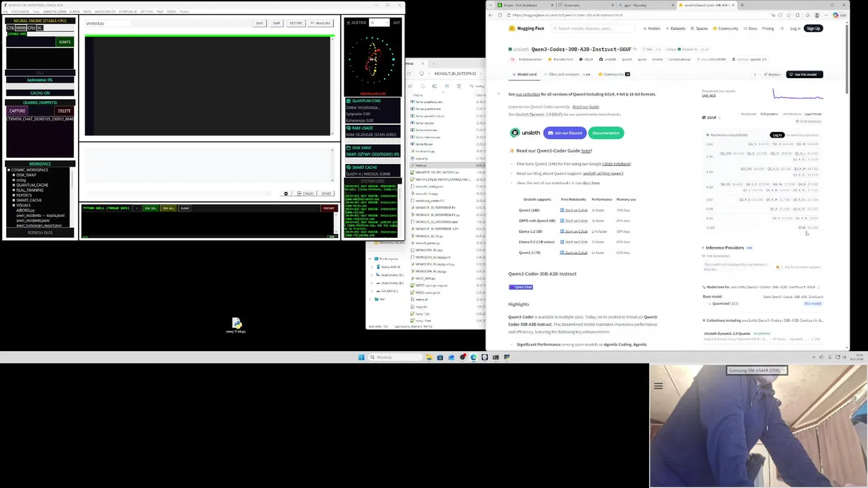The height and width of the screenshot is (488, 868).
Task: Toggle the ACKTRIX checkbox
Action: [x=349, y=22]
